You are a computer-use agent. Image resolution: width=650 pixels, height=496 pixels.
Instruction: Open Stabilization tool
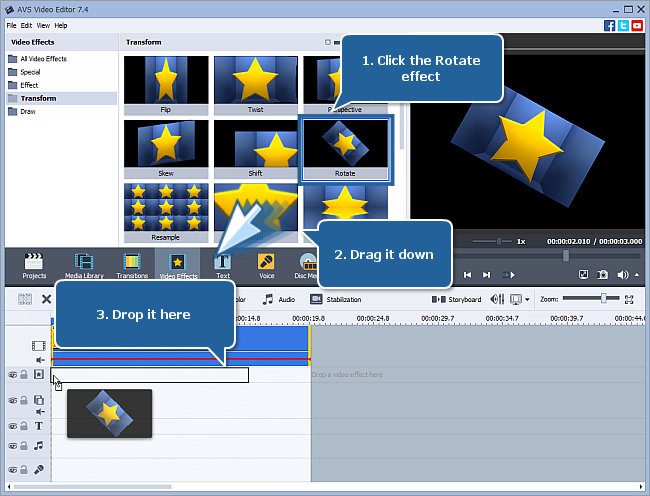click(336, 299)
